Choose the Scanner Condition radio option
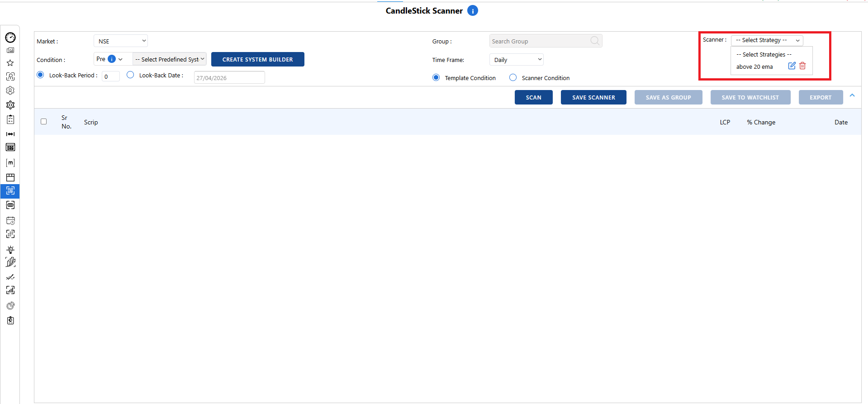This screenshot has height=404, width=868. tap(513, 78)
